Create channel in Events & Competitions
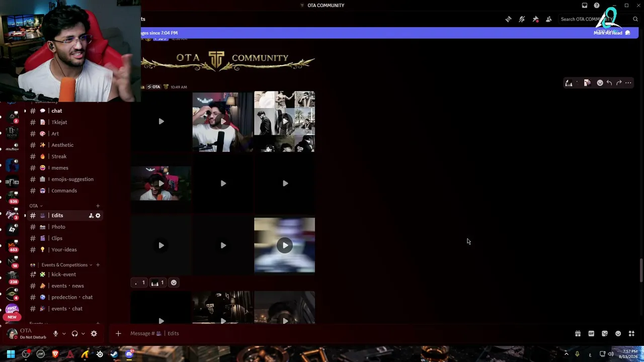Screen dimensions: 644x362 [98, 265]
